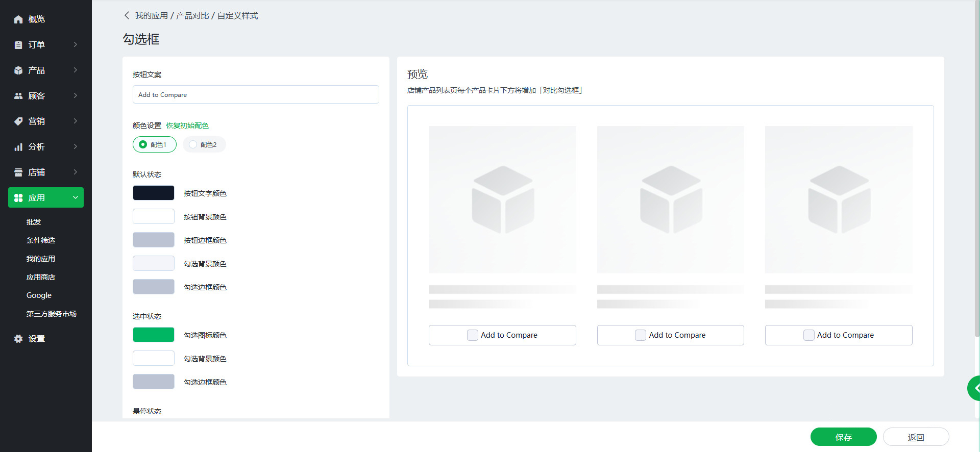Open the green 勾选图标颜色 swatch
Image resolution: width=980 pixels, height=452 pixels.
154,335
